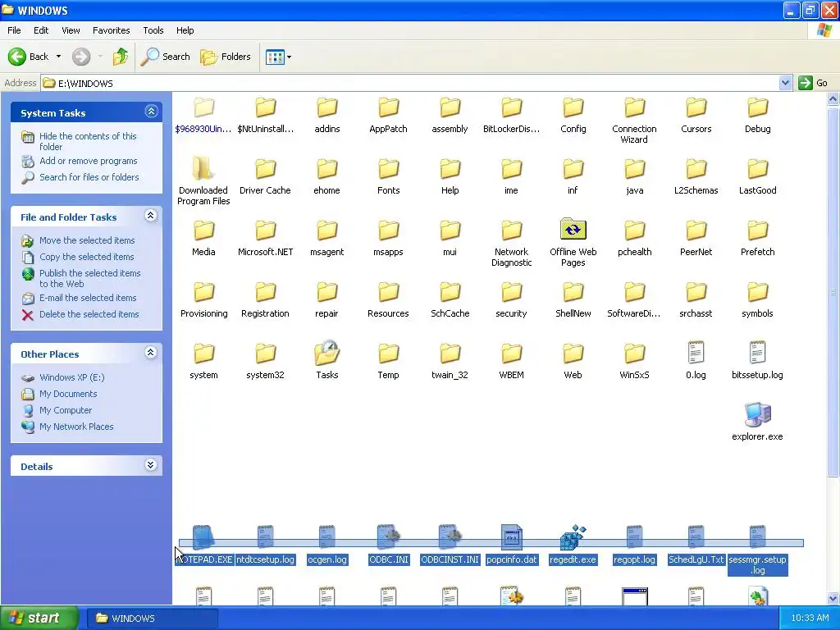Go to My Computer link
This screenshot has width=840, height=630.
[66, 410]
